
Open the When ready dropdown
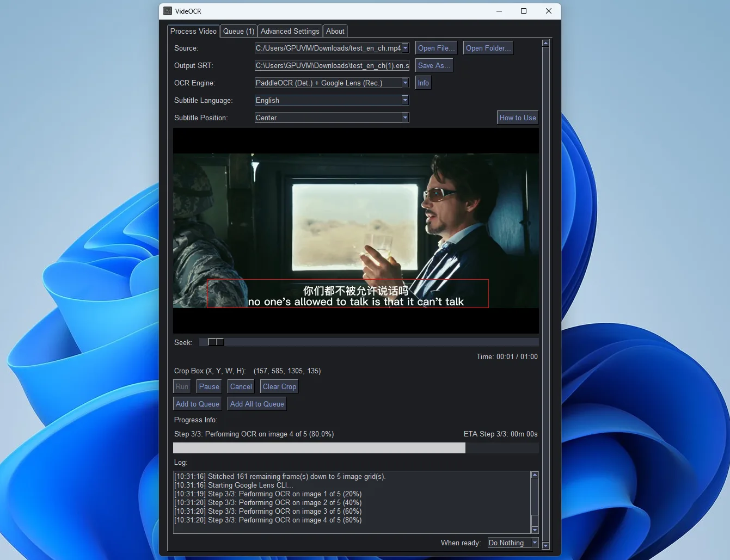[x=535, y=543]
